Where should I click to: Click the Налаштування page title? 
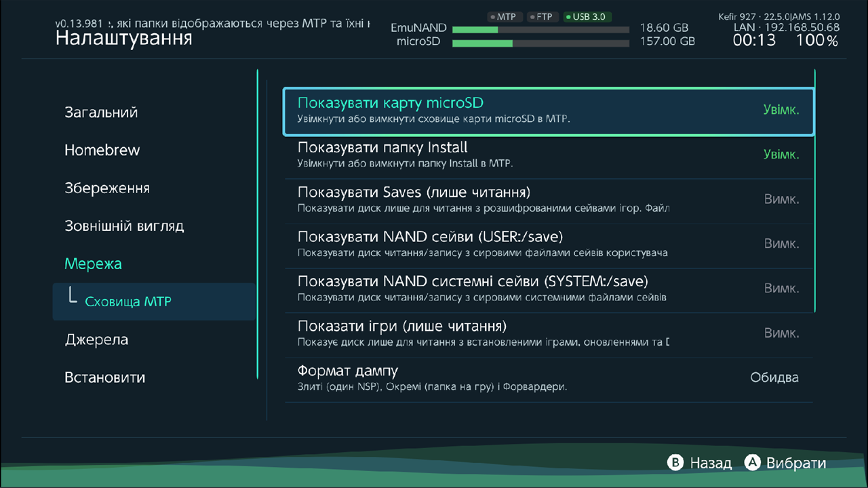click(x=123, y=38)
